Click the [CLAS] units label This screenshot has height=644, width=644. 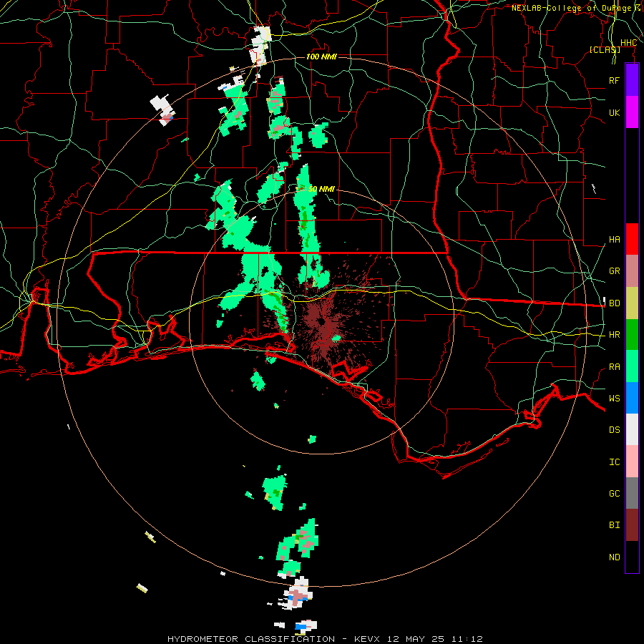pyautogui.click(x=605, y=49)
